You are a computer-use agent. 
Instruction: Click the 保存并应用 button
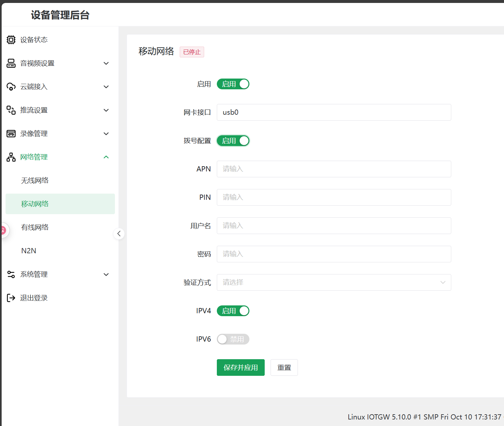point(241,368)
